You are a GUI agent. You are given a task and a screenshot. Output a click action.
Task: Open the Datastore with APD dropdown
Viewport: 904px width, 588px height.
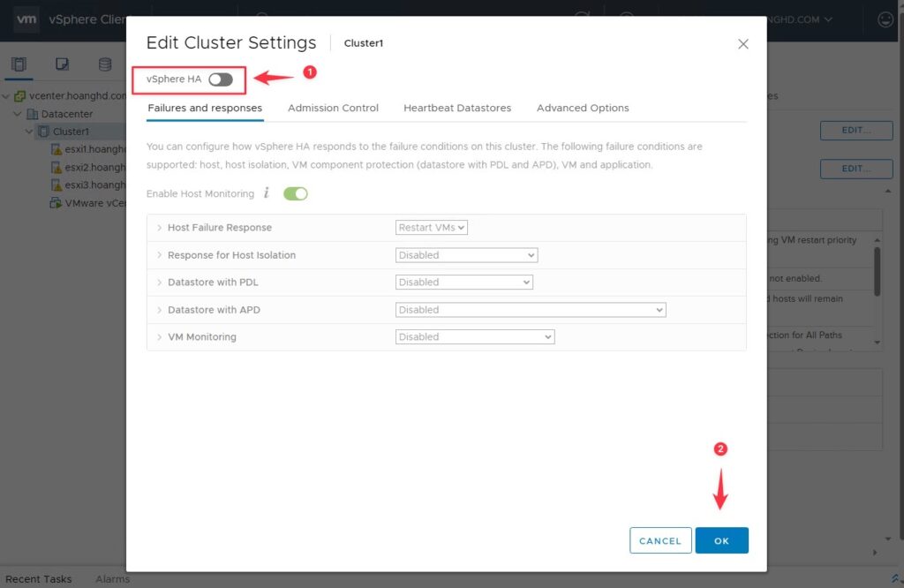[531, 310]
